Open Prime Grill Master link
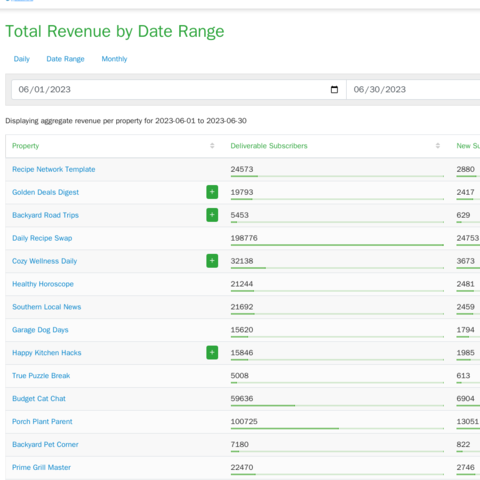Image resolution: width=480 pixels, height=480 pixels. point(41,467)
